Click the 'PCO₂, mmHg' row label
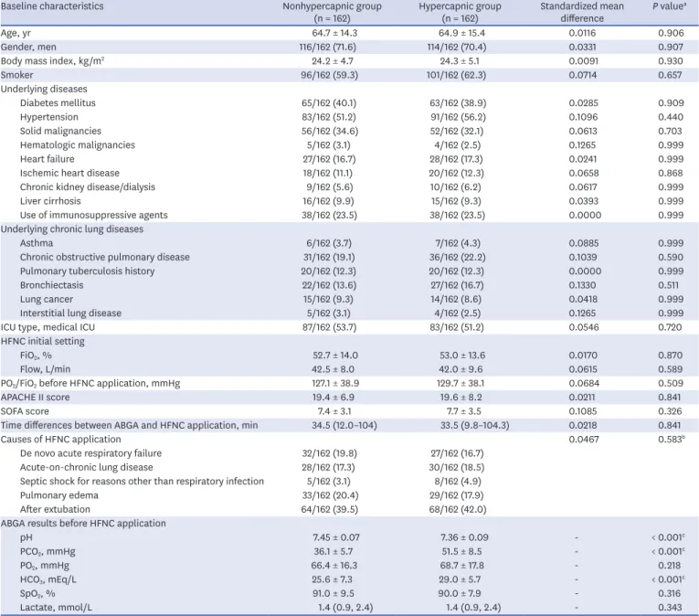Screen dimensions: 699x616 pyautogui.click(x=48, y=551)
